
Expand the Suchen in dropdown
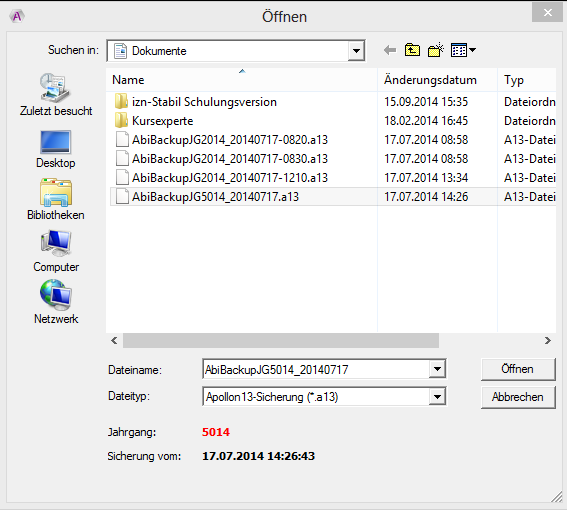[356, 51]
